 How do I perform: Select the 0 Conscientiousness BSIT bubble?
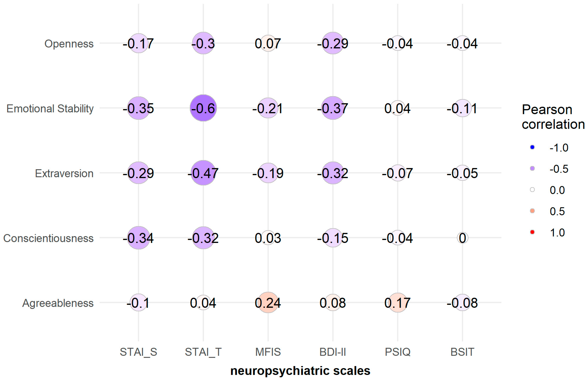click(462, 238)
